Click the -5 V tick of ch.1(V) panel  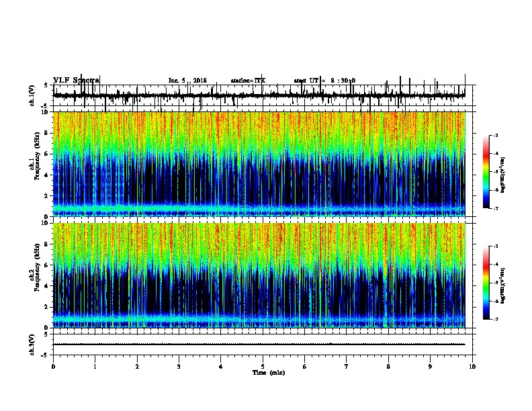coord(45,106)
